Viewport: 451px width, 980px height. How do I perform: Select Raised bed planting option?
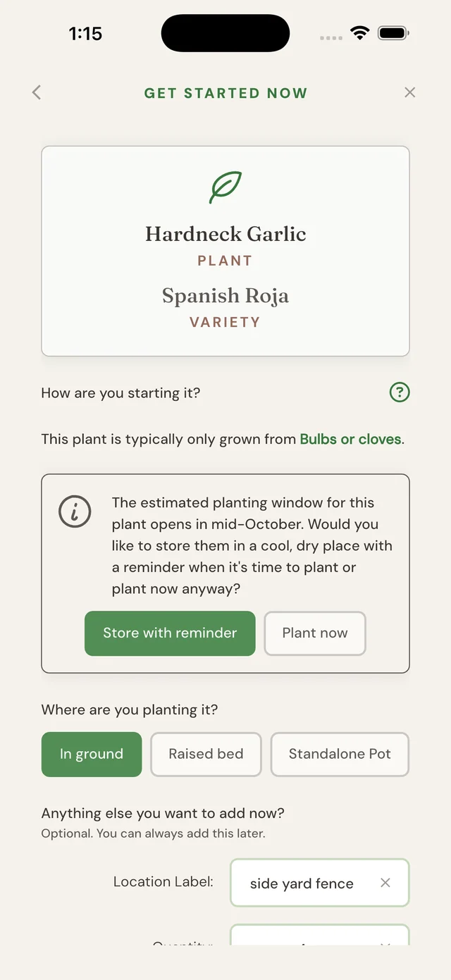[206, 755]
